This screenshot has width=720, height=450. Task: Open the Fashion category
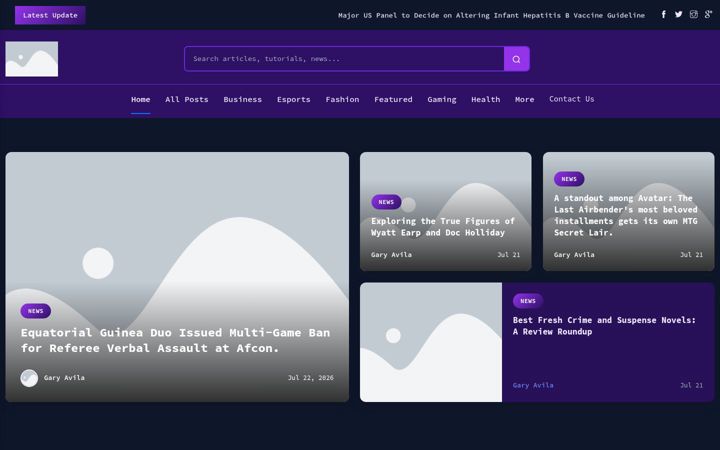[342, 99]
